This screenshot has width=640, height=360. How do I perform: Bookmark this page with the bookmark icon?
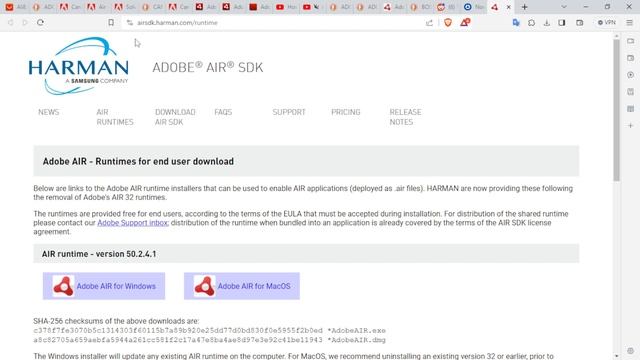[x=111, y=22]
